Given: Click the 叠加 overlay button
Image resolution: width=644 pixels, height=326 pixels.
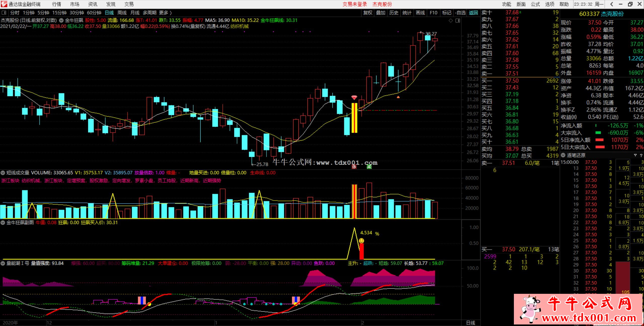Looking at the screenshot, I should coord(381,13).
